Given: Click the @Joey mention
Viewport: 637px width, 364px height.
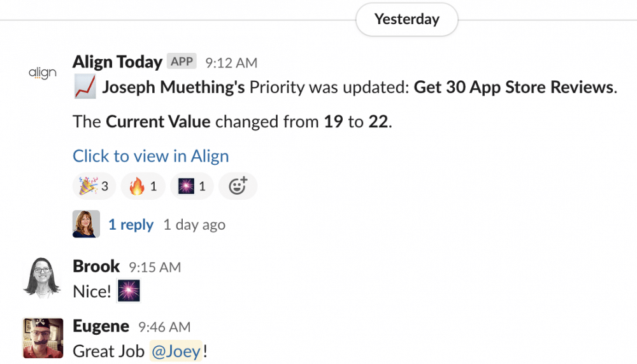Looking at the screenshot, I should coord(176,351).
